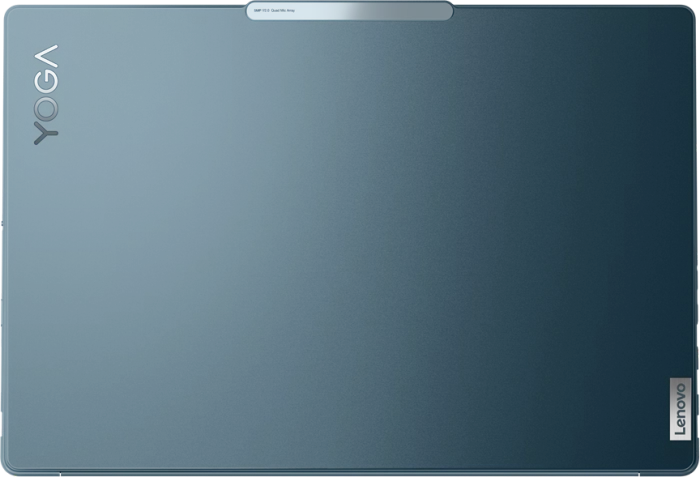Click the Quad Mic Array camera bump label

[x=274, y=10]
